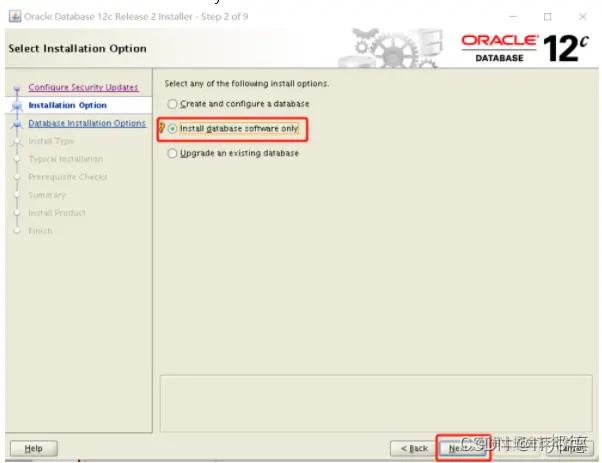Close the installer window
The image size is (602, 463).
pyautogui.click(x=582, y=17)
